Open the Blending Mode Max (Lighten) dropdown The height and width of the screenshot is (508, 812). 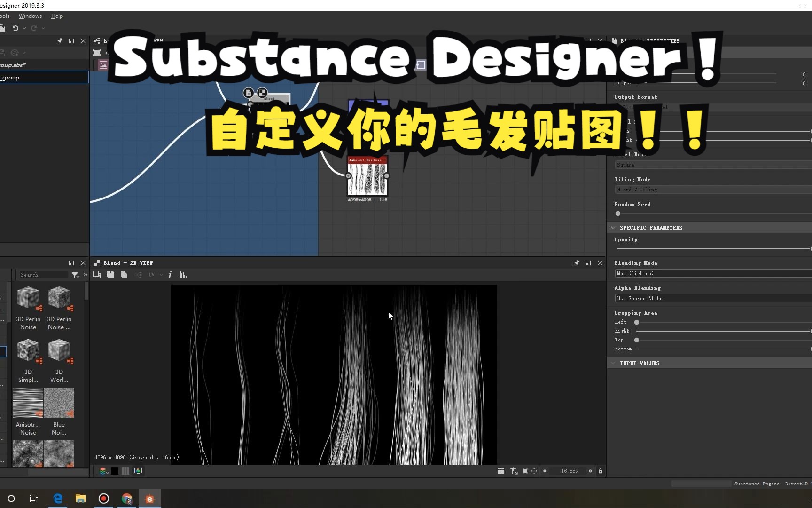pos(713,273)
